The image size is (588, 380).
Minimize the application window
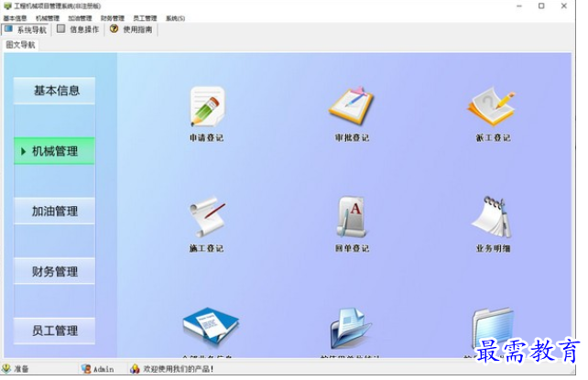519,6
